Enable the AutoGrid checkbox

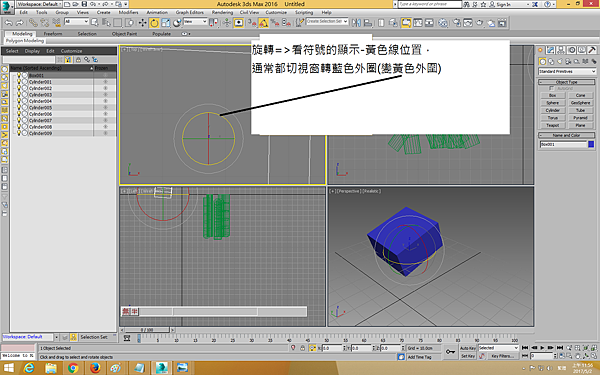(x=551, y=88)
